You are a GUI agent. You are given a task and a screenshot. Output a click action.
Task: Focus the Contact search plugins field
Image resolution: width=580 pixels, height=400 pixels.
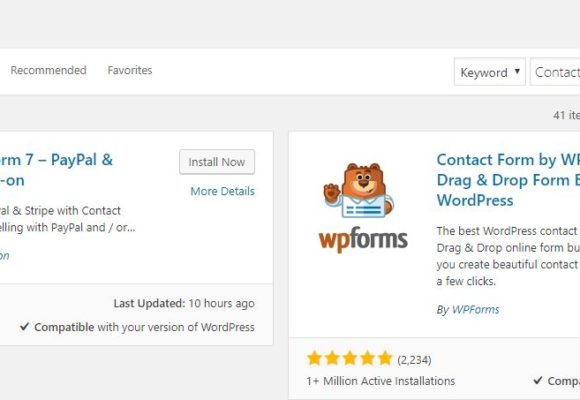point(555,72)
